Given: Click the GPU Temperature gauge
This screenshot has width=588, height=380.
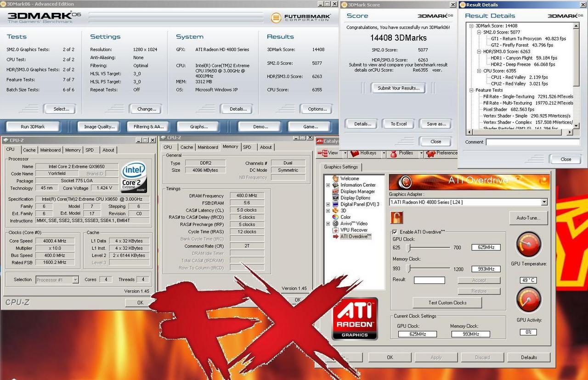Looking at the screenshot, I should 528,245.
